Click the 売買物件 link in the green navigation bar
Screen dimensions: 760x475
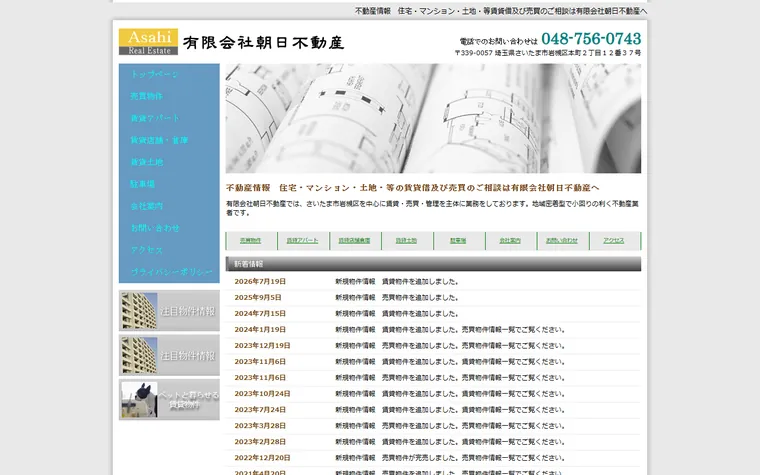[251, 240]
